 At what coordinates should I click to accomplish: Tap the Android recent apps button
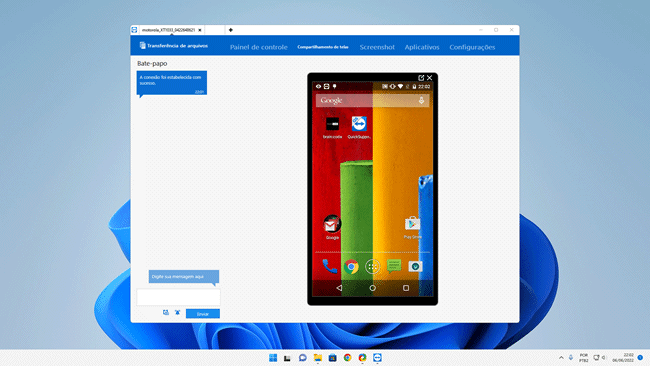406,288
